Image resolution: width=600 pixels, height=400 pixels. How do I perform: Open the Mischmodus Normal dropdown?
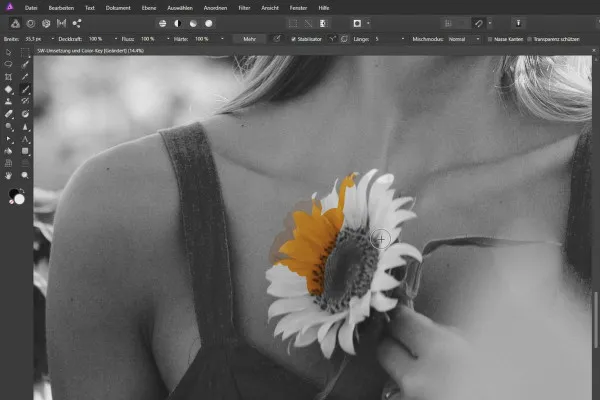[464, 39]
